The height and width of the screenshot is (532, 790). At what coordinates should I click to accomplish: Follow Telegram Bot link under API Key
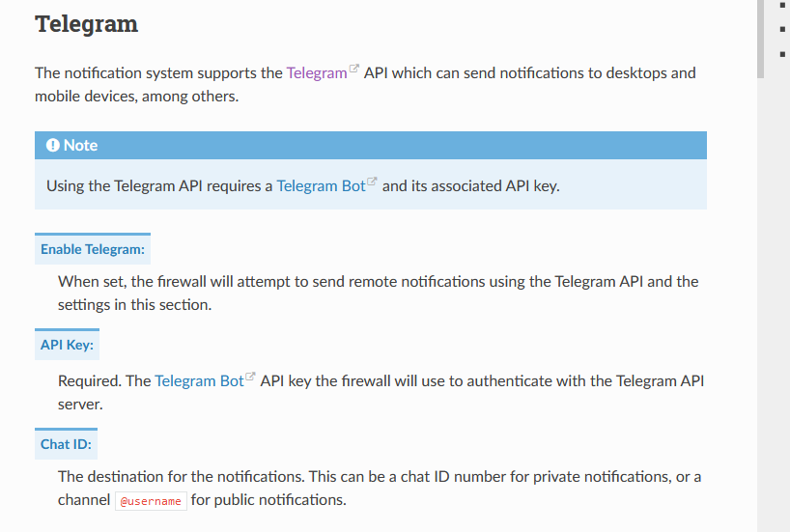pos(199,380)
